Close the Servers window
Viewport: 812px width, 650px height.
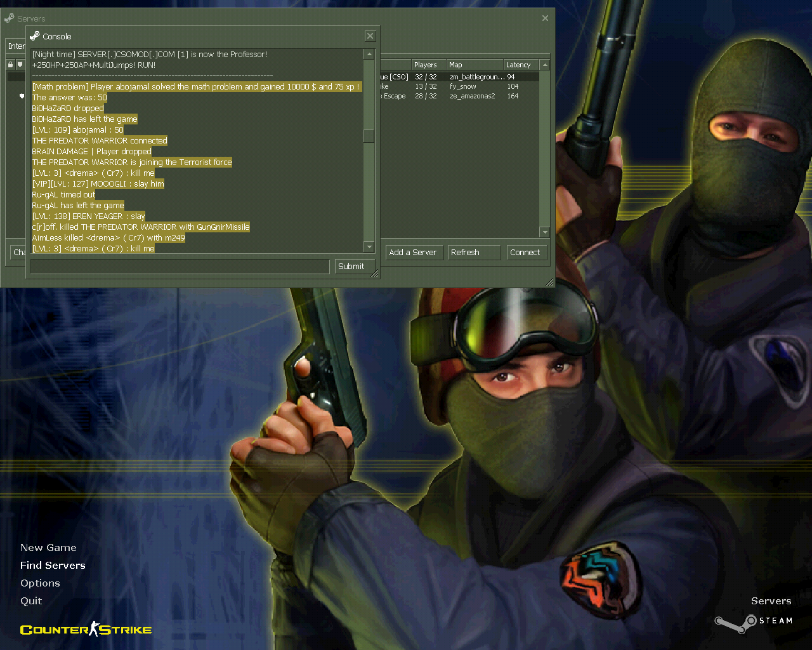[x=545, y=18]
